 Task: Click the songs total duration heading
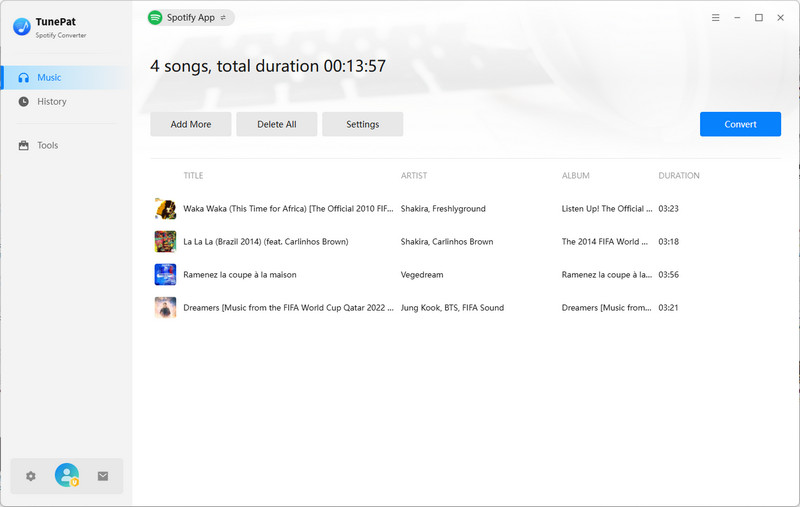coord(268,66)
